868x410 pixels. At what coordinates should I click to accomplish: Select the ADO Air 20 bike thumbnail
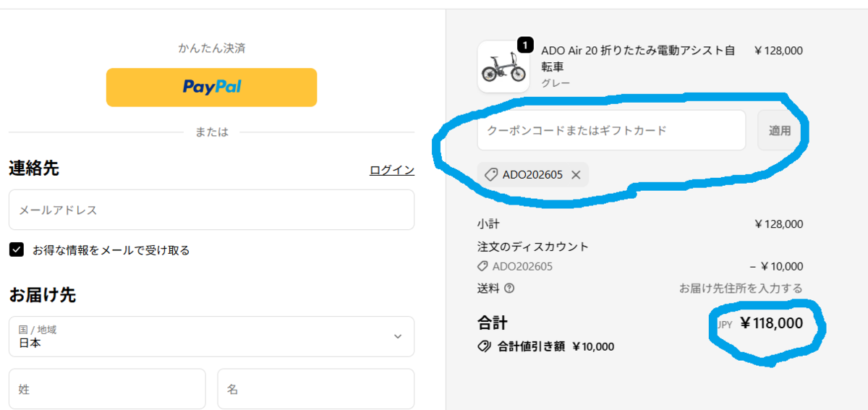pyautogui.click(x=503, y=67)
